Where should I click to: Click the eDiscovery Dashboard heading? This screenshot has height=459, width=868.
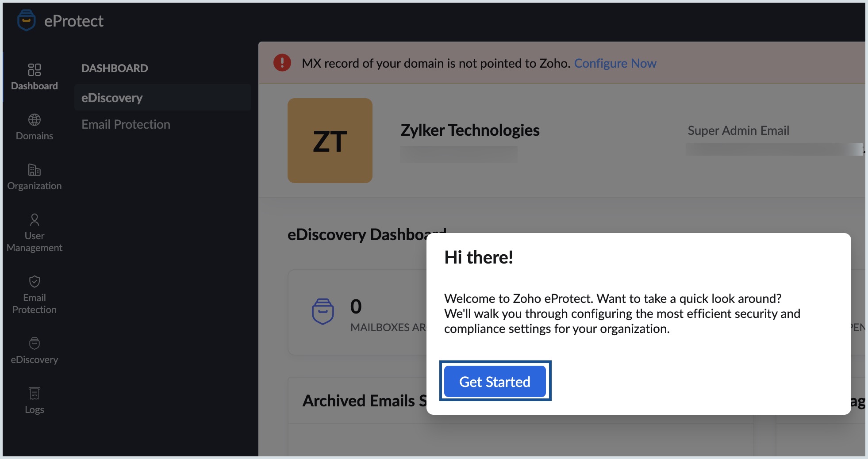coord(366,234)
